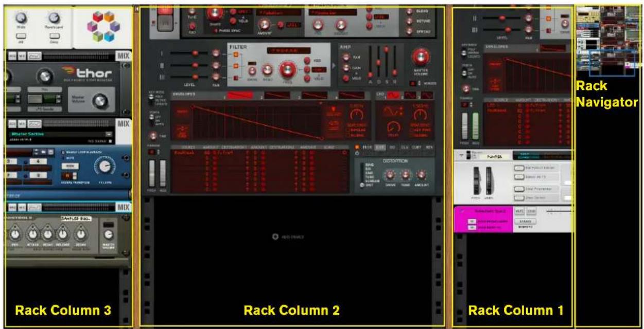Toggle the Key Mode switch in column 2
The height and width of the screenshot is (329, 644).
[151, 100]
